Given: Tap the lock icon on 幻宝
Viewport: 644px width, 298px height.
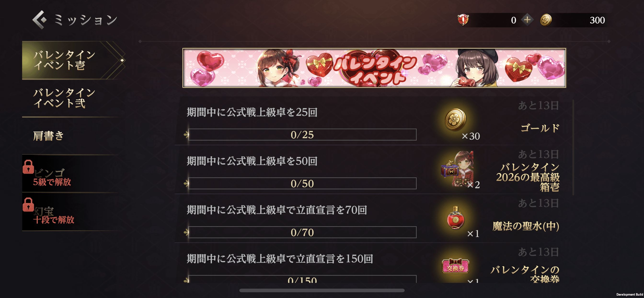Looking at the screenshot, I should point(28,205).
